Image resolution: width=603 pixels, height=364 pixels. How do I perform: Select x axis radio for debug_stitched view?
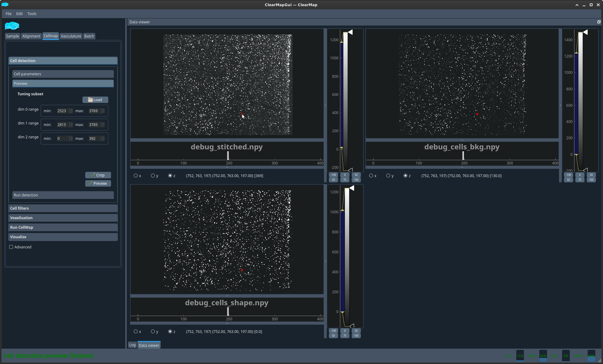136,176
